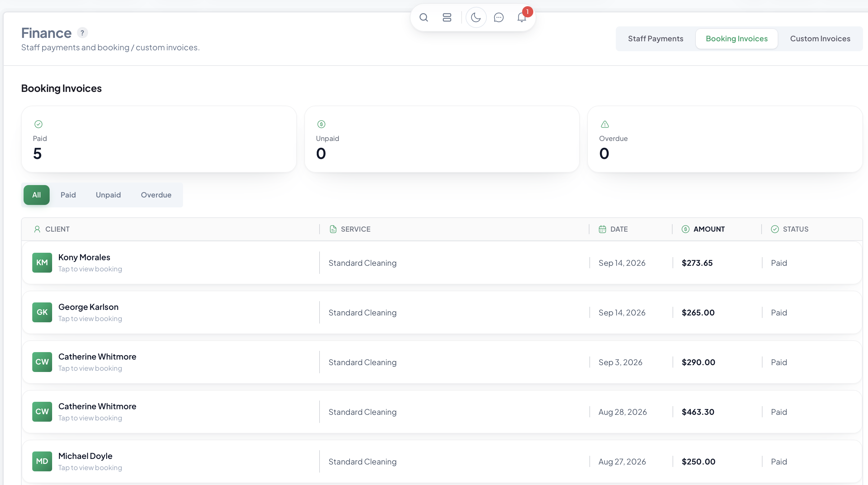Image resolution: width=868 pixels, height=485 pixels.
Task: Filter invoices by Overdue
Action: coord(156,195)
